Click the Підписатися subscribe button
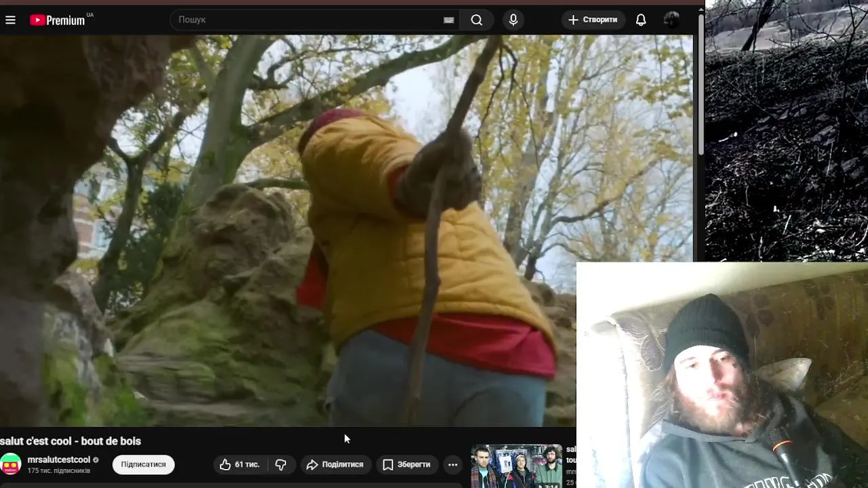Screen dimensions: 868x488 pos(143,464)
